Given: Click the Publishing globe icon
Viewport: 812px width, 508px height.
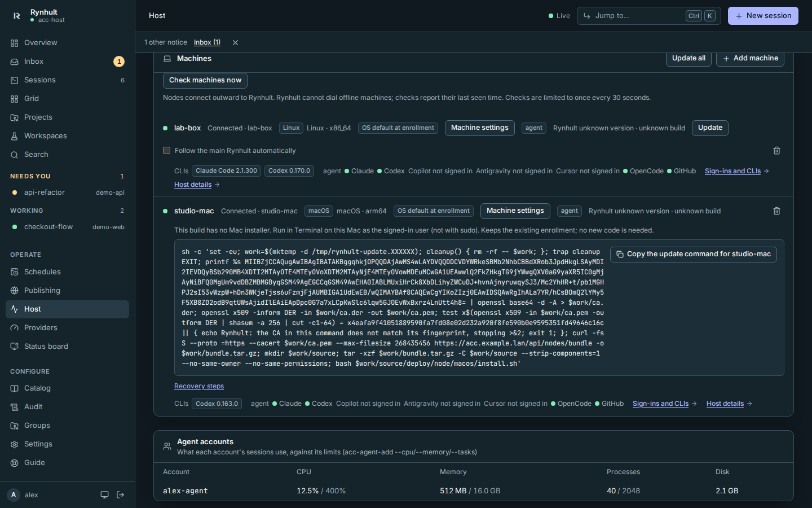Looking at the screenshot, I should point(15,291).
